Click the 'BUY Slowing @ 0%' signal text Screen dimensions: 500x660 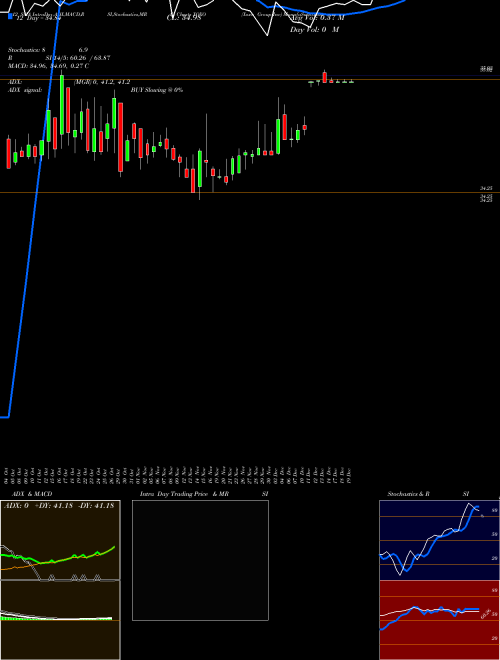(x=157, y=90)
